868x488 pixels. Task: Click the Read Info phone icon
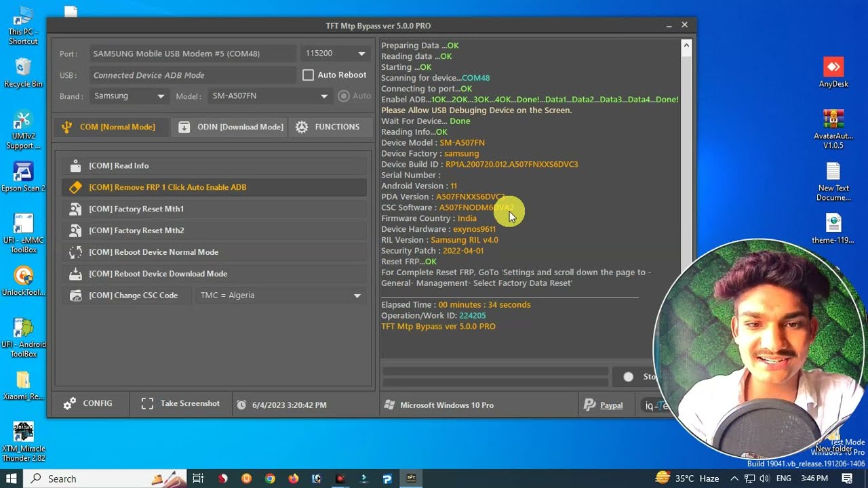[x=76, y=165]
